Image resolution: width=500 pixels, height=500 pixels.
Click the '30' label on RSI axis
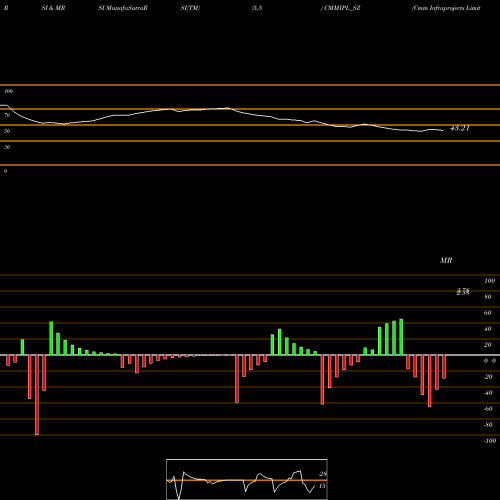(x=7, y=147)
